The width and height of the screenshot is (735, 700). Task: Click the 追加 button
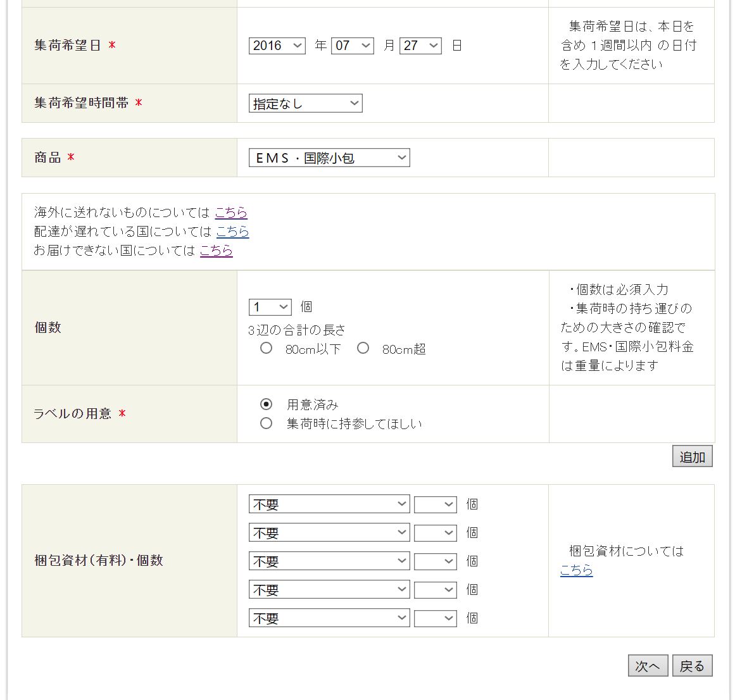pyautogui.click(x=692, y=456)
